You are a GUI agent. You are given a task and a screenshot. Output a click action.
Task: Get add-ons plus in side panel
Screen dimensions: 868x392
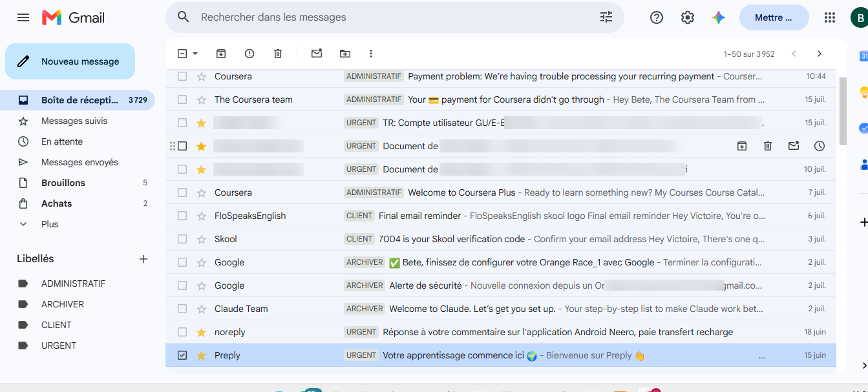(864, 222)
